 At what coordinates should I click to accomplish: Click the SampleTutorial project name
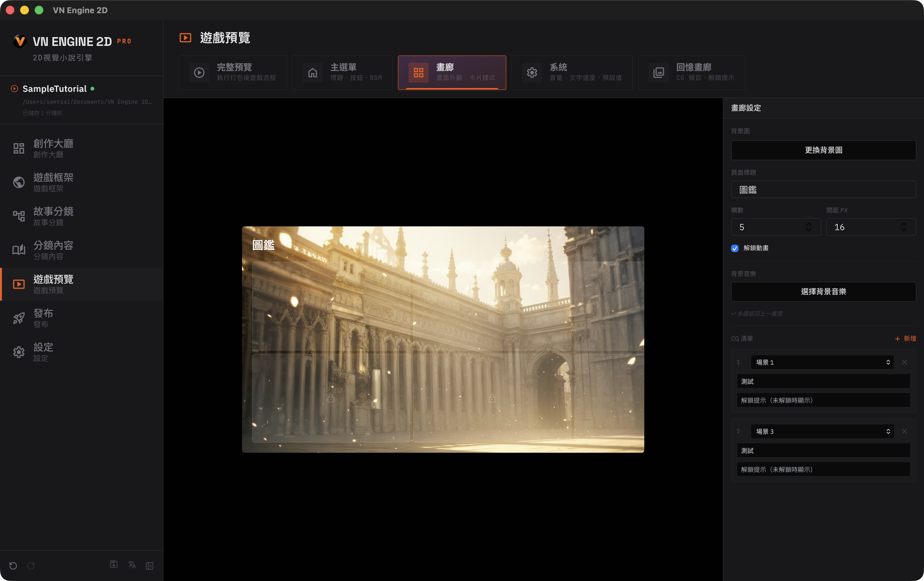pyautogui.click(x=54, y=89)
